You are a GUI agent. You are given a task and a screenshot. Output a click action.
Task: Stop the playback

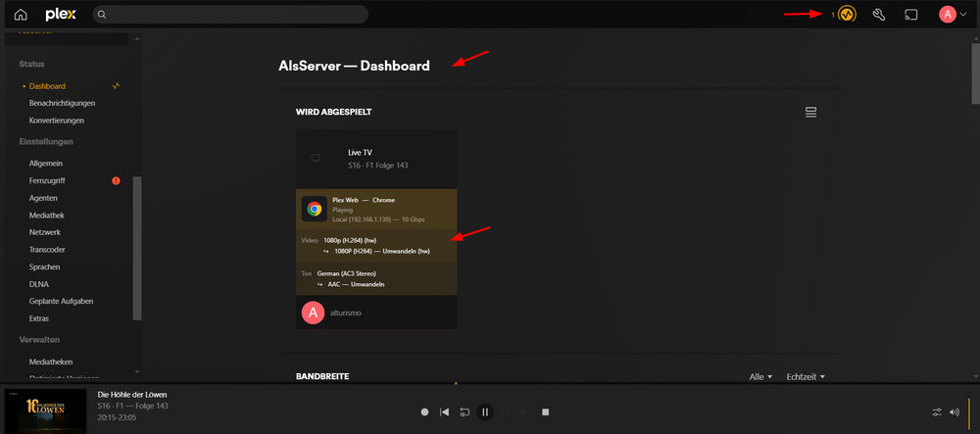(545, 412)
